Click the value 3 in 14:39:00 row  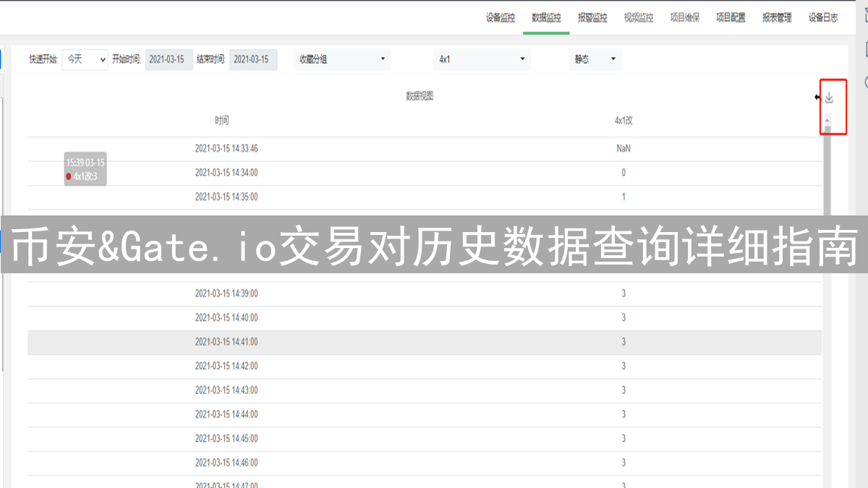point(624,294)
